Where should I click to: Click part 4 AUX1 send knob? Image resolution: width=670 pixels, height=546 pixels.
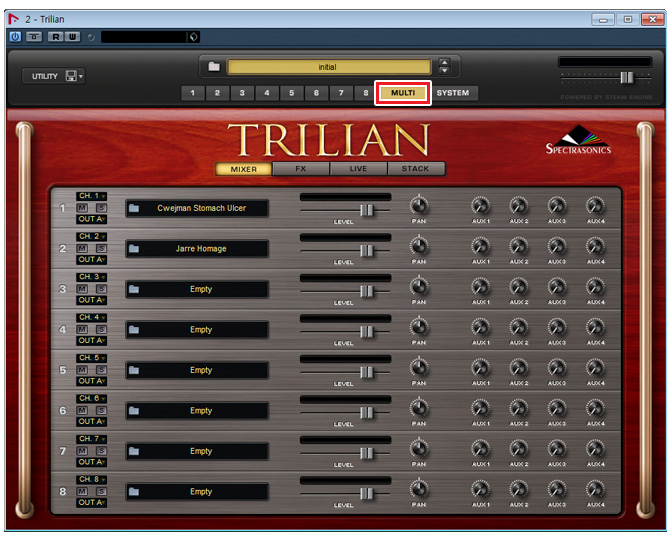tap(481, 327)
